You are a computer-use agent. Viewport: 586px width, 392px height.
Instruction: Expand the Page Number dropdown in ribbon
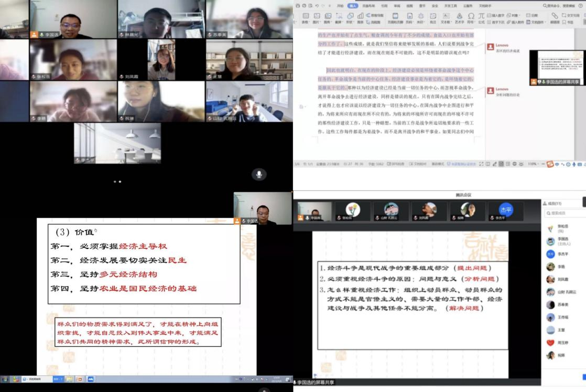coord(410,23)
